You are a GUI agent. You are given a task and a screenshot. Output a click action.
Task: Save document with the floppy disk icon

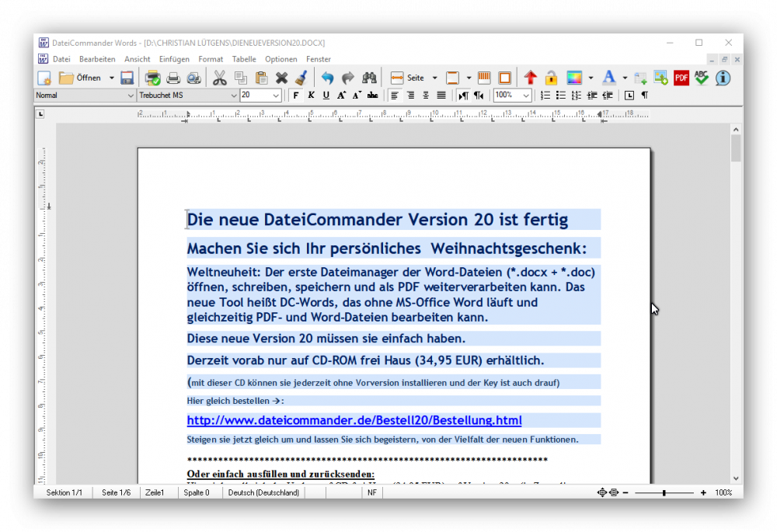[x=127, y=78]
